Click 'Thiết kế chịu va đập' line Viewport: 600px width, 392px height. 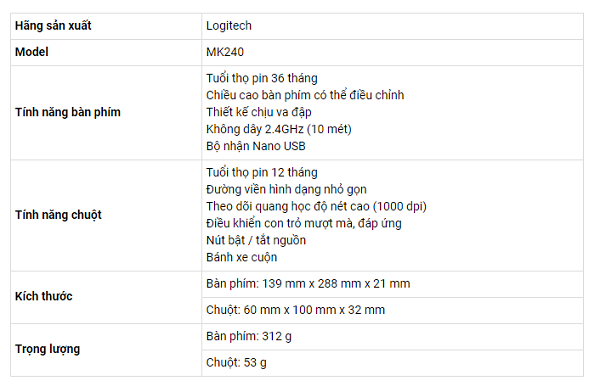(259, 112)
